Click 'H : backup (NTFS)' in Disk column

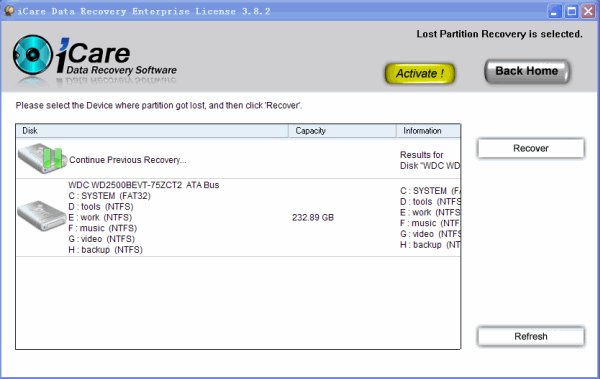click(x=106, y=250)
